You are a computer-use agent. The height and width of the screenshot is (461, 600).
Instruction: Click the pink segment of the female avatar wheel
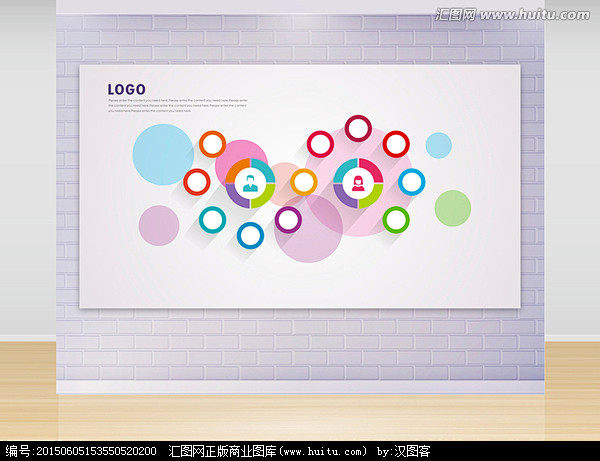[372, 169]
